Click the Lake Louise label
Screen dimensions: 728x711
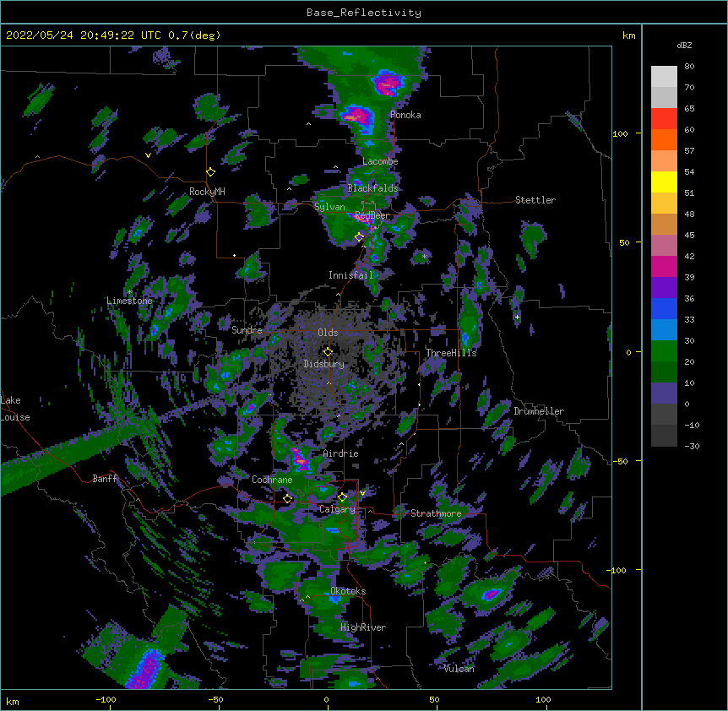15,409
